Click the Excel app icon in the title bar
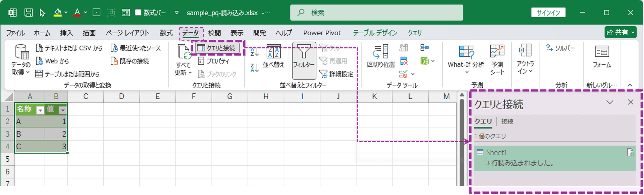The image size is (644, 195). pos(13,13)
